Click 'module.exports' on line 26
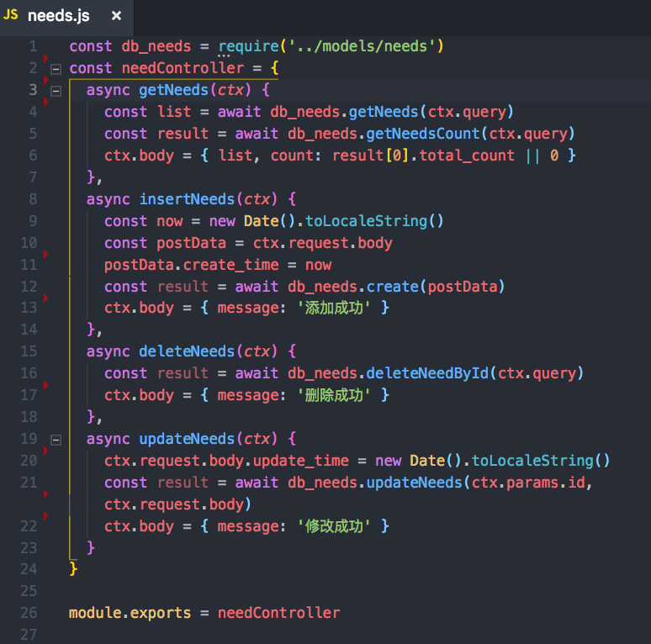651x644 pixels. [130, 613]
